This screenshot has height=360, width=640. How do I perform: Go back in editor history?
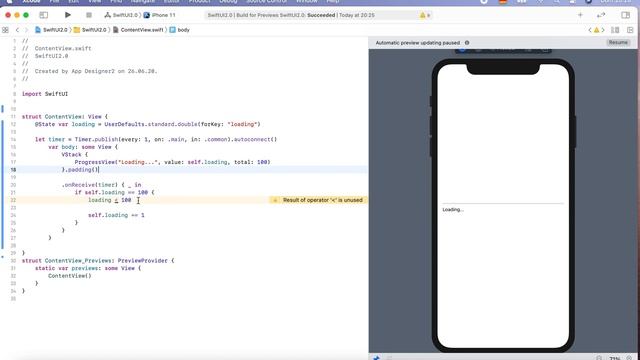[x=17, y=30]
